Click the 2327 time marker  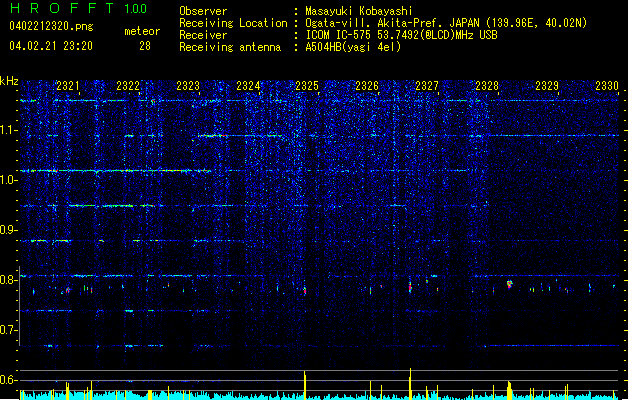click(x=427, y=86)
